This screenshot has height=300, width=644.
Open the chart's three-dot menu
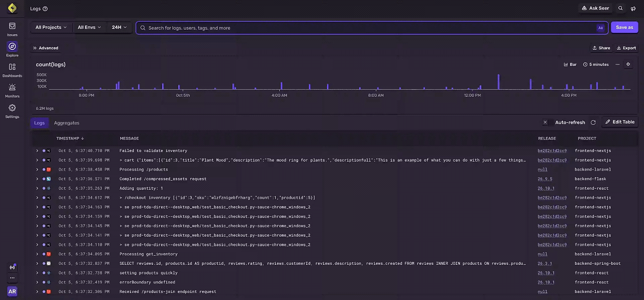(x=617, y=64)
